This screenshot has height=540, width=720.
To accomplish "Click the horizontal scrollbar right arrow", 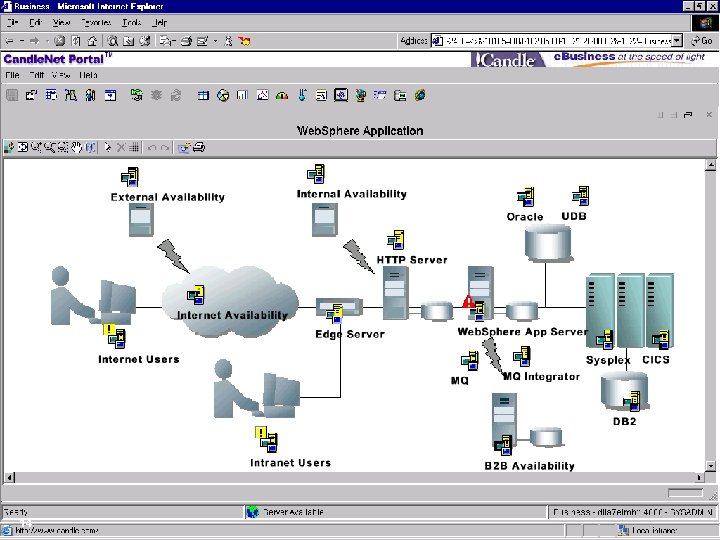I will 698,478.
